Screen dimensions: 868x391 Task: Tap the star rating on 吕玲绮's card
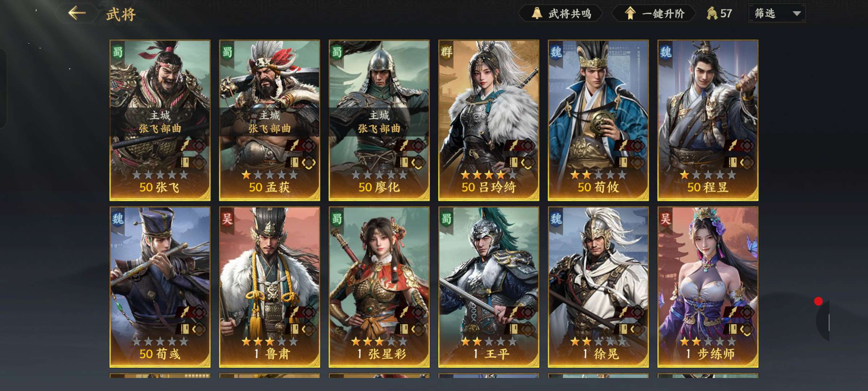pos(489,175)
